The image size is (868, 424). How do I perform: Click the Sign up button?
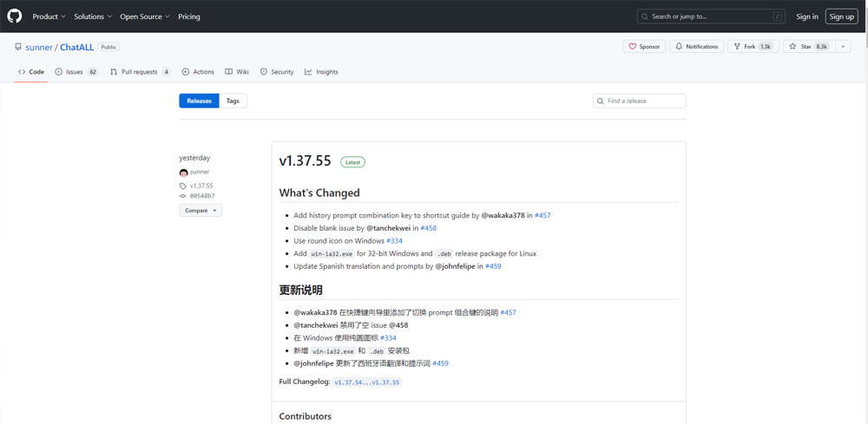(x=841, y=16)
